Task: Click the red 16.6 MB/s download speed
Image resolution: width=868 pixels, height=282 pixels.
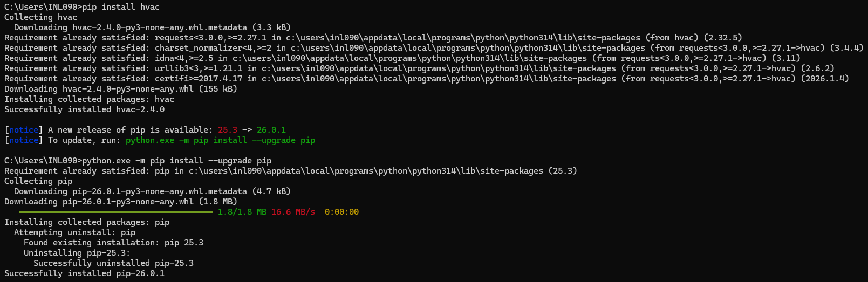Action: (293, 212)
